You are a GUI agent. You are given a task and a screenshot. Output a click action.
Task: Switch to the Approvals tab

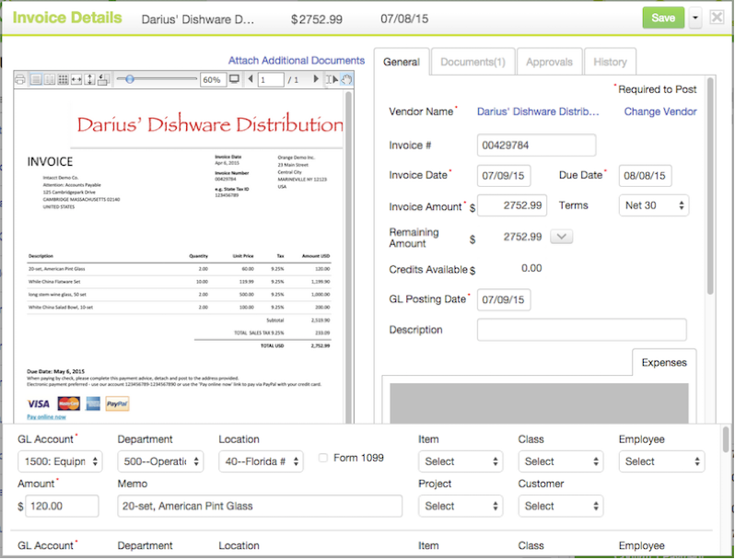point(548,62)
